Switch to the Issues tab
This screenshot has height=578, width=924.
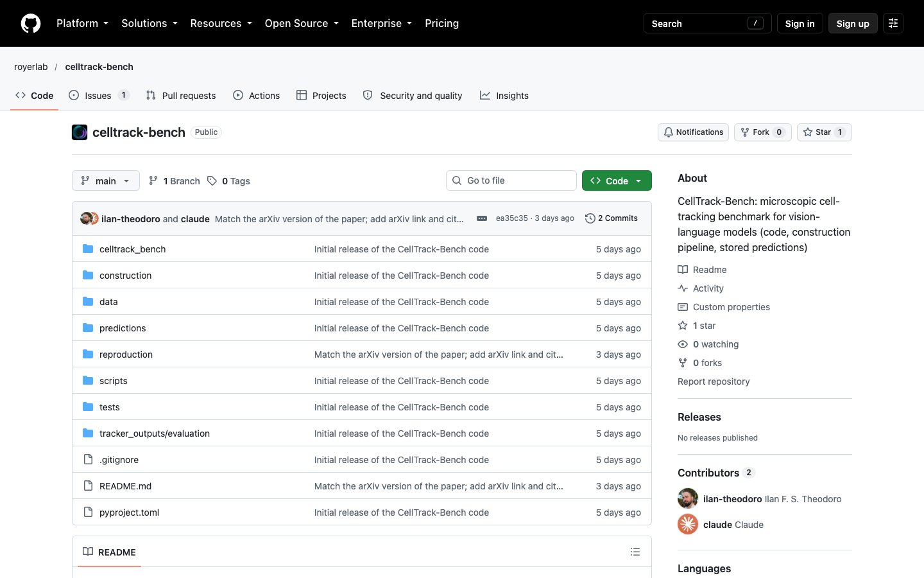click(99, 95)
